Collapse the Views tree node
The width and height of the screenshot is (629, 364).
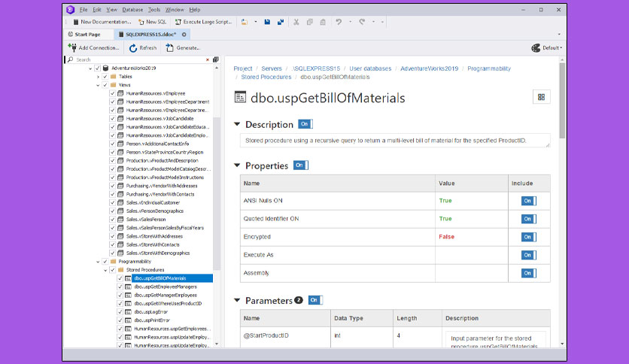(x=98, y=86)
